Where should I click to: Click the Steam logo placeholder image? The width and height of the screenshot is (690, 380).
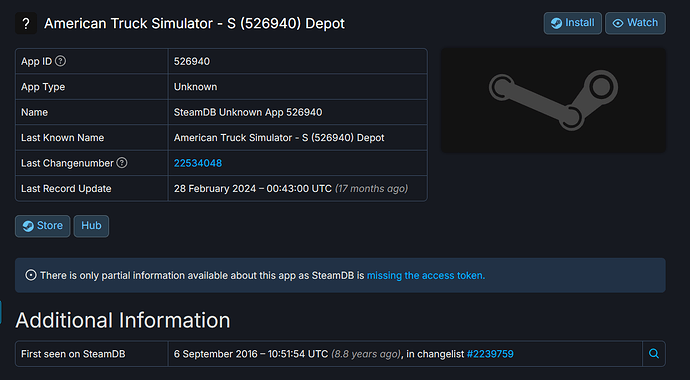pos(553,100)
